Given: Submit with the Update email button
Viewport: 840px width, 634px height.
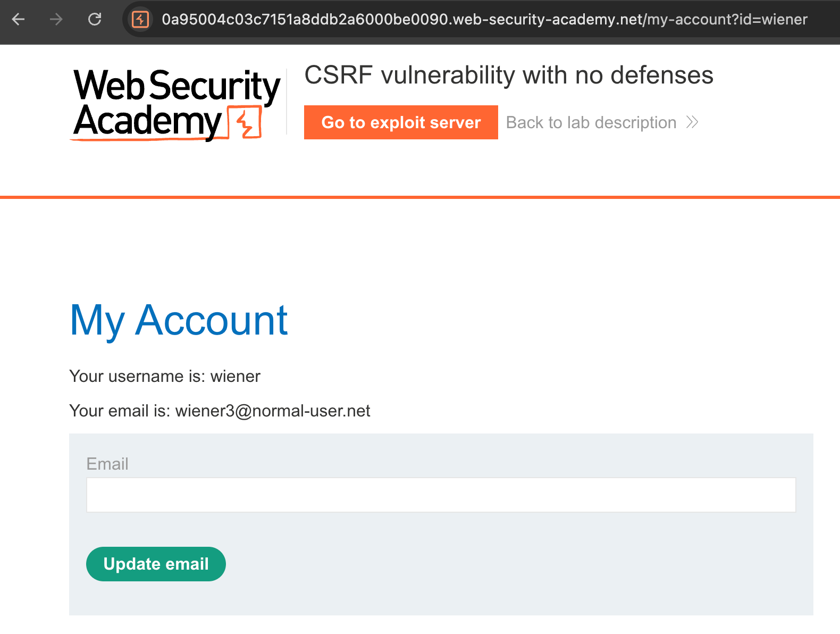Looking at the screenshot, I should [156, 564].
